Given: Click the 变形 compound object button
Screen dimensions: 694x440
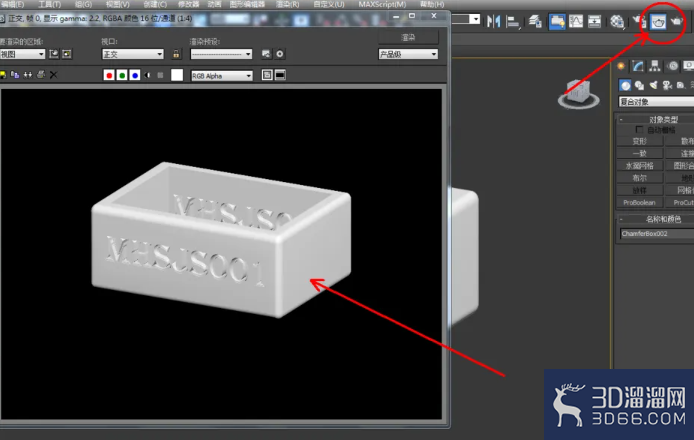Looking at the screenshot, I should coord(640,141).
